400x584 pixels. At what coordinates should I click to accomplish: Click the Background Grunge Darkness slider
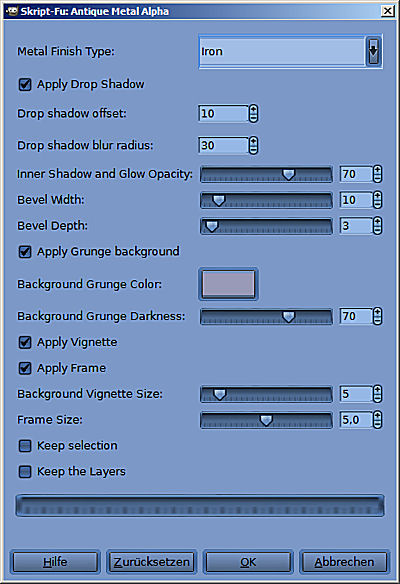click(x=266, y=316)
